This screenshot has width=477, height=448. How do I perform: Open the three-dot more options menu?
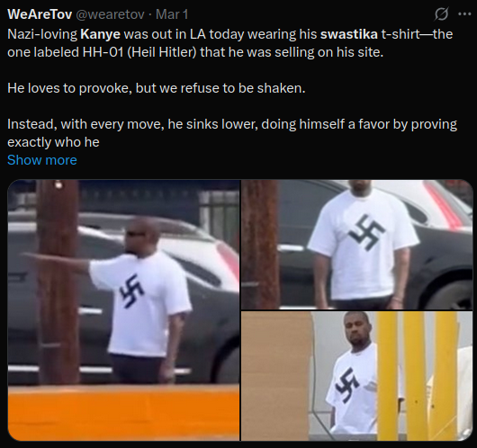tap(464, 14)
